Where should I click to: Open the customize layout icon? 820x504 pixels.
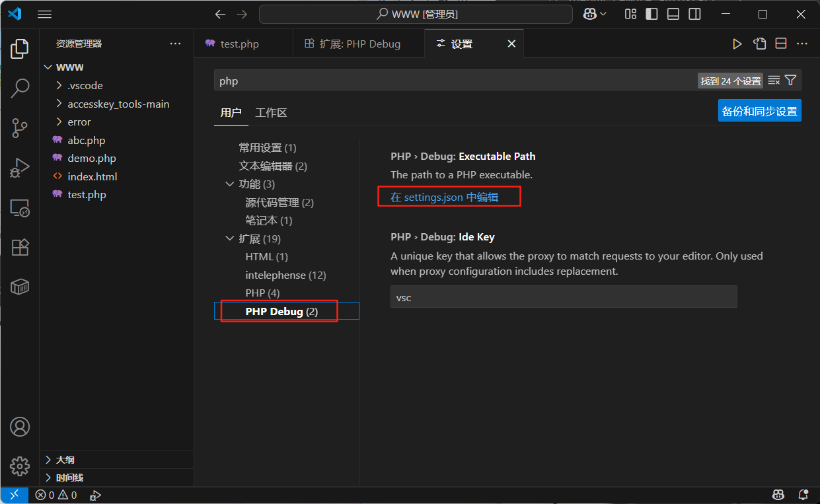click(x=630, y=15)
